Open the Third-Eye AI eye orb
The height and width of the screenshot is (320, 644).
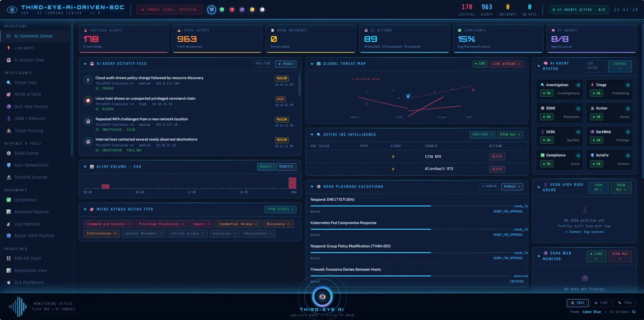click(322, 297)
